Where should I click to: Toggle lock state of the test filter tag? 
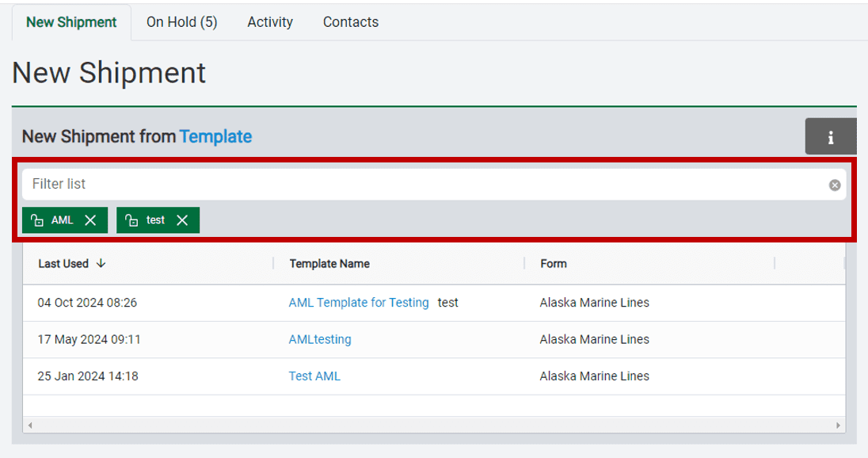(131, 219)
